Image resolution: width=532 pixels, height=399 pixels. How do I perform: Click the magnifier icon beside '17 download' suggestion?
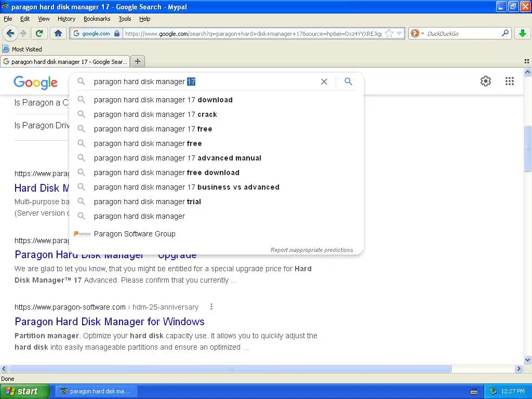coord(82,99)
